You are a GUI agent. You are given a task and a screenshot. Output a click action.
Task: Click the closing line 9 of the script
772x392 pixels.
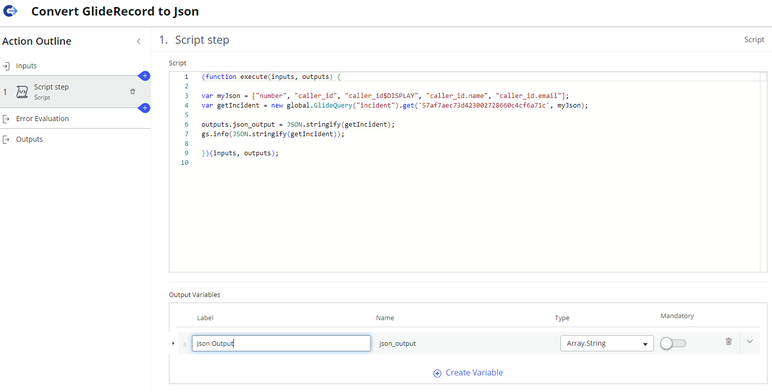pos(240,153)
